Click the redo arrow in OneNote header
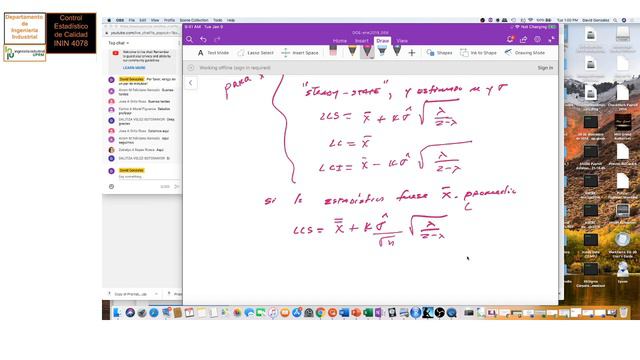This screenshot has height=360, width=640. click(x=217, y=40)
